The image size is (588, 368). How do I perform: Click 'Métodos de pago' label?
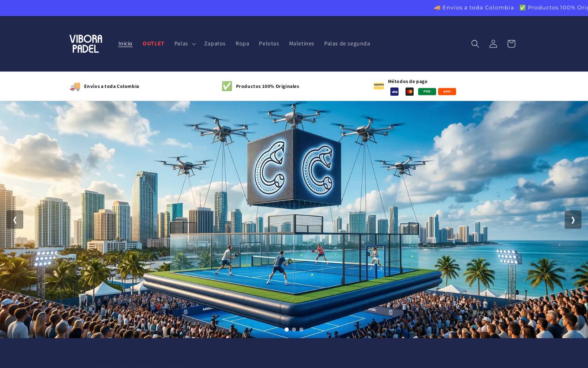[x=408, y=81]
